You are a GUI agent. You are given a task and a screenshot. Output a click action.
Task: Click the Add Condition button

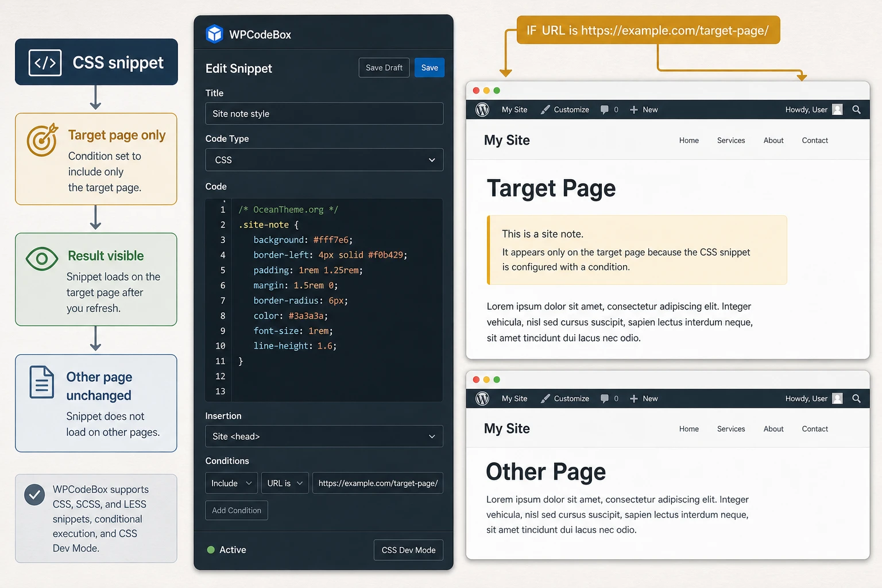(237, 510)
